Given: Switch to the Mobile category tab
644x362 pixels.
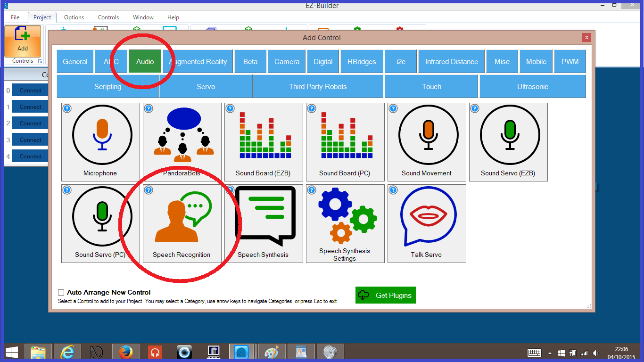Looking at the screenshot, I should coord(537,62).
